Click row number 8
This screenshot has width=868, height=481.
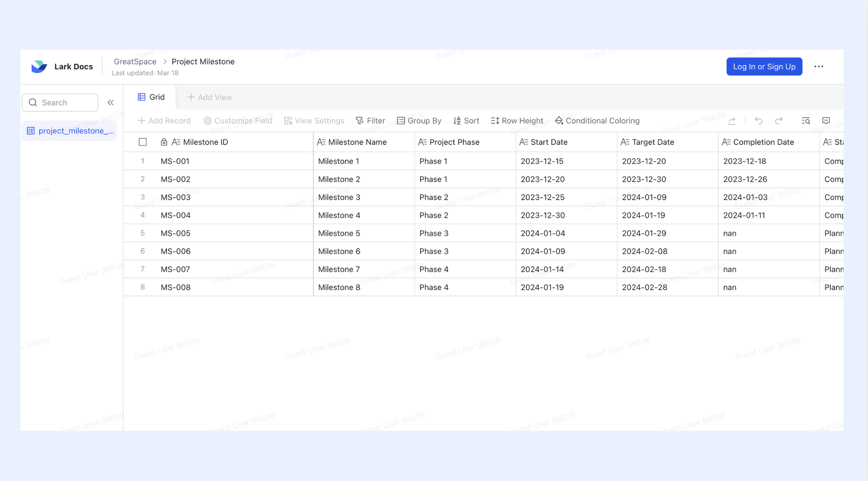click(x=143, y=287)
